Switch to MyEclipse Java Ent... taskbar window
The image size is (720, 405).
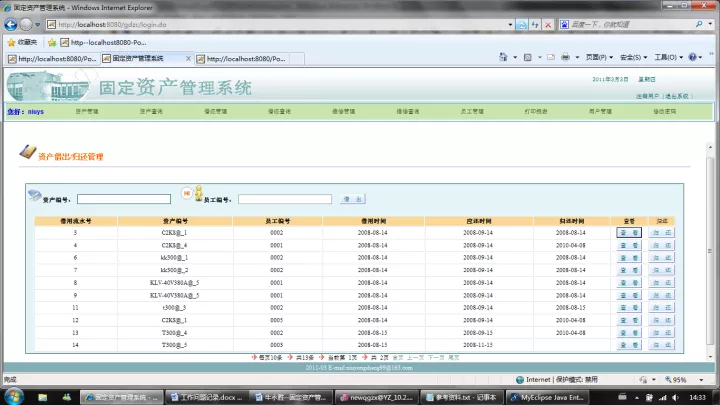coord(547,397)
